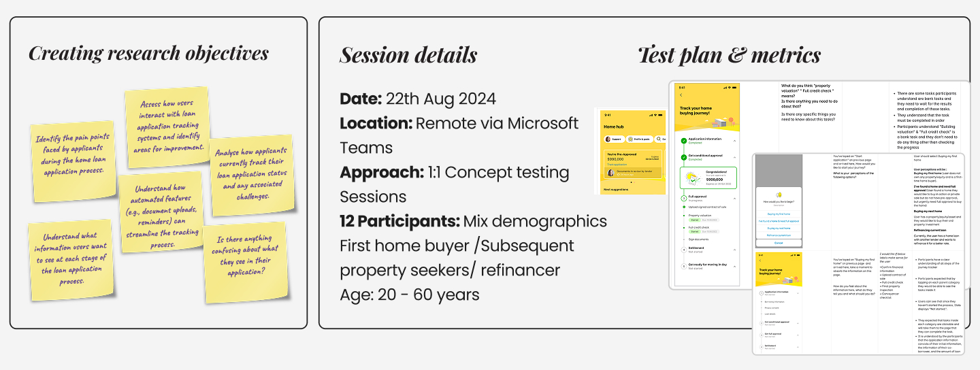Click Get conditional approval green checkmark
The image size is (980, 370).
684,157
